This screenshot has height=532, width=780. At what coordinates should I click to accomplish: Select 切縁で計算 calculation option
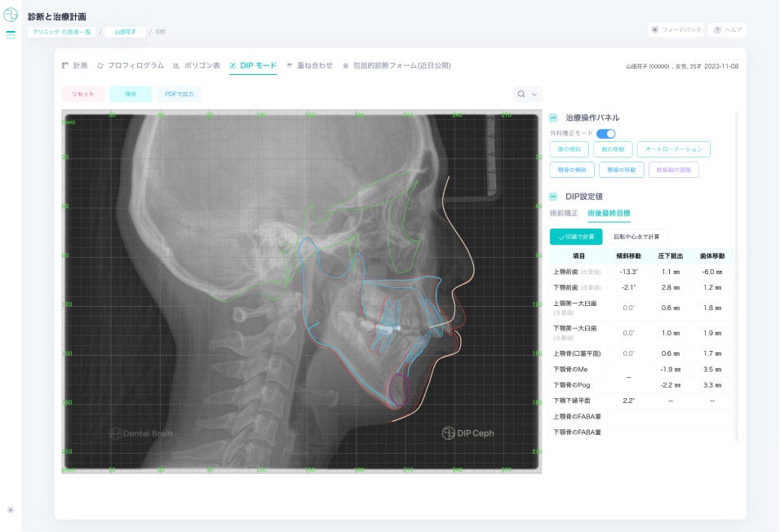(576, 237)
